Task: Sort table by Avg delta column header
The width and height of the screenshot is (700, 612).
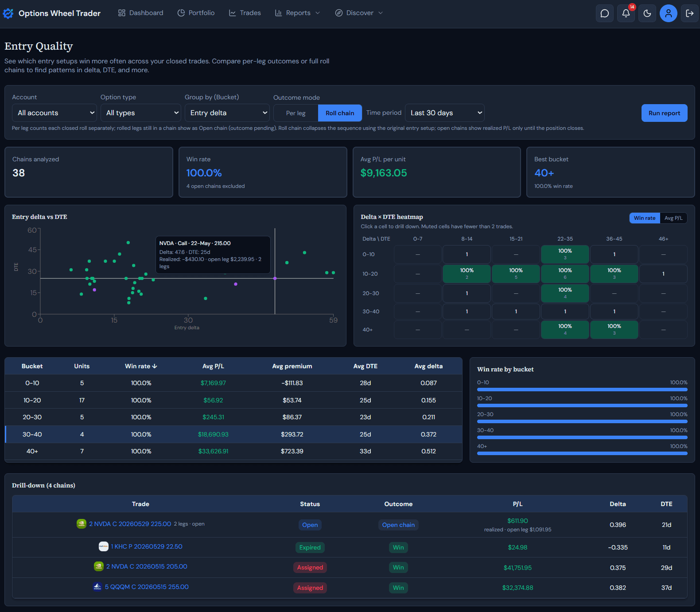Action: click(x=428, y=366)
